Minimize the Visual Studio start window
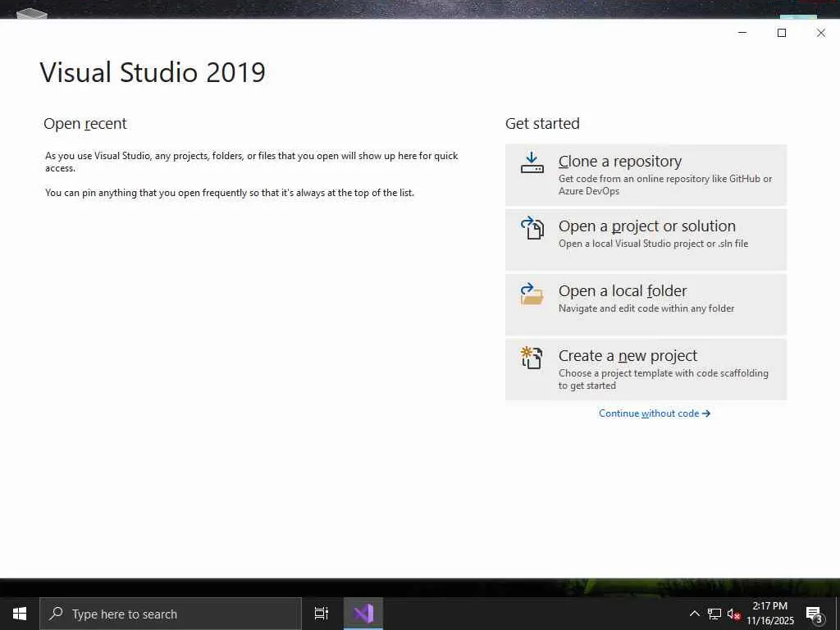Screen dimensions: 840x630 tap(742, 33)
